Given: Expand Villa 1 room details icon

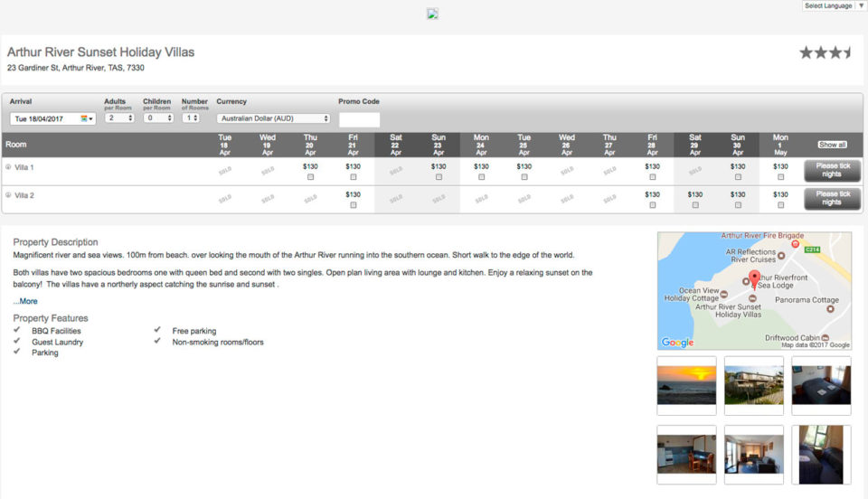Looking at the screenshot, I should tap(8, 166).
